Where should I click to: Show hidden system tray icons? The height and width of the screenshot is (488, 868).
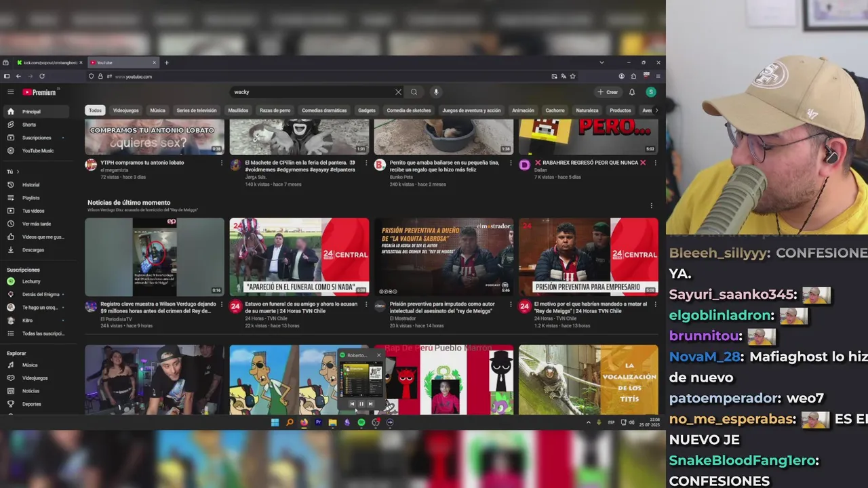pos(588,422)
